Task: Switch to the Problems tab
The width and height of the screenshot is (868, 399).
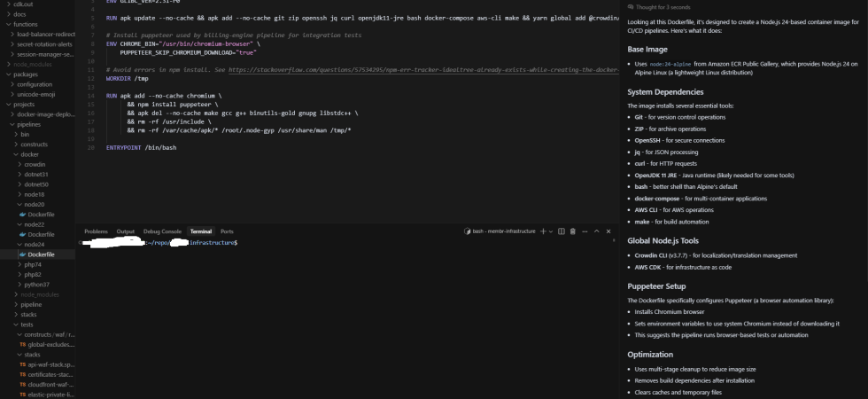Action: tap(96, 231)
